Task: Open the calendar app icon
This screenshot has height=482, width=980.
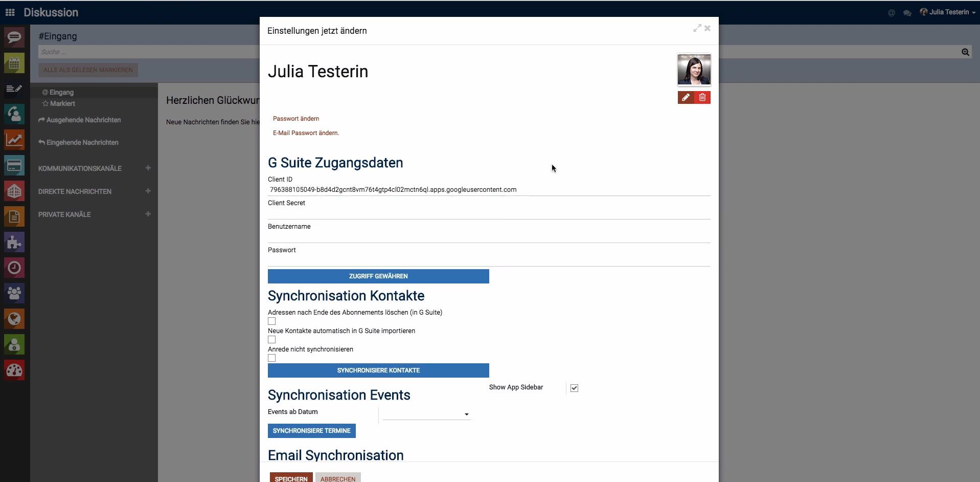Action: (x=14, y=63)
